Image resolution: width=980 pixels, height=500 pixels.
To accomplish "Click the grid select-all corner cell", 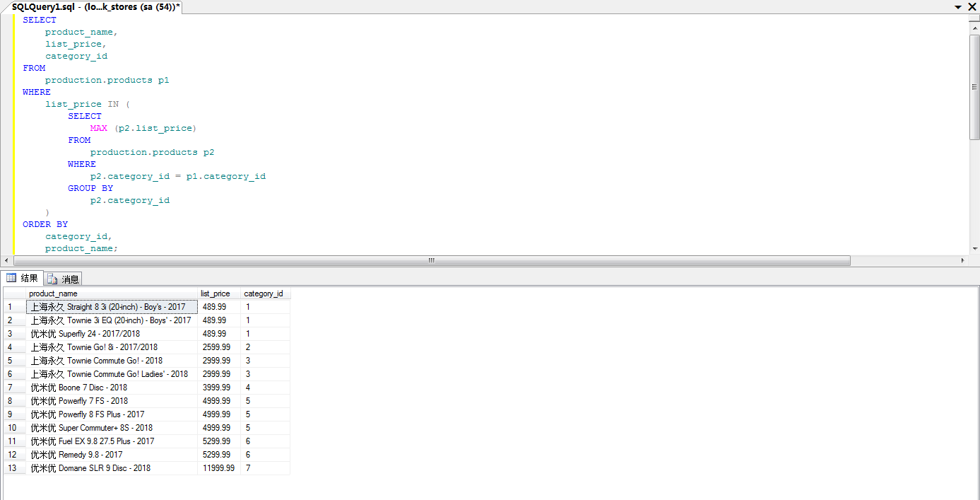I will tap(15, 293).
